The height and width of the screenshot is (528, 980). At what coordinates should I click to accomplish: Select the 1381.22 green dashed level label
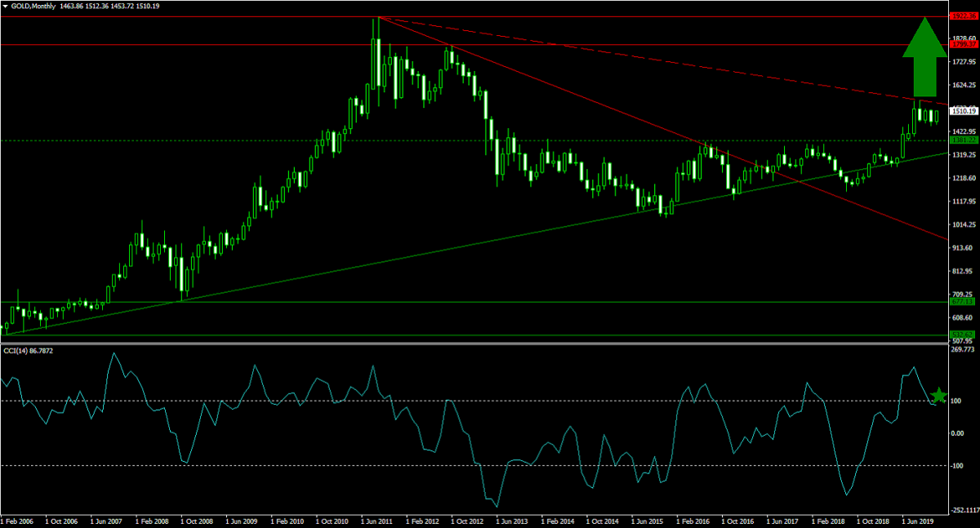(x=964, y=140)
